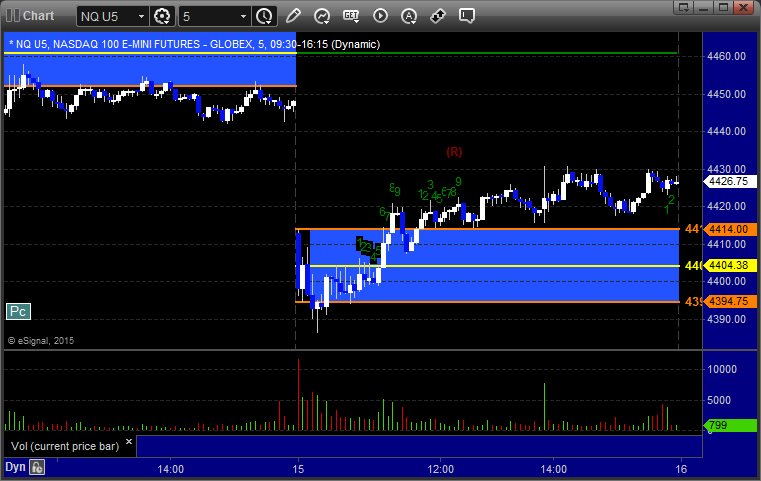
Task: Open the comment bubble icon
Action: [x=467, y=16]
